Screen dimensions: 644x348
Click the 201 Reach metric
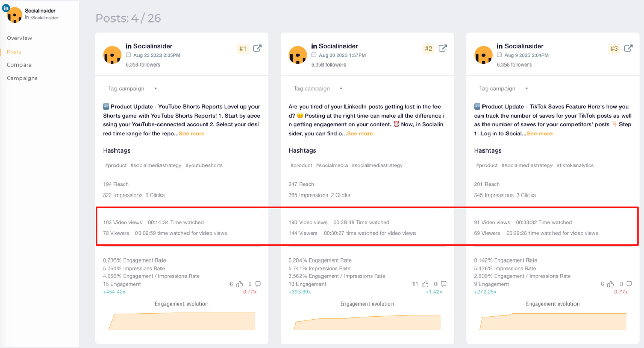(x=487, y=184)
